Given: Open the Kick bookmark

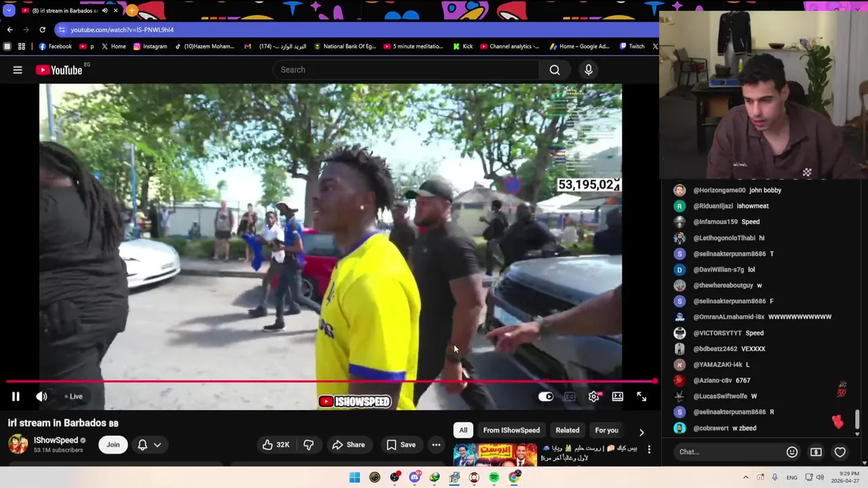Looking at the screenshot, I should click(x=462, y=47).
